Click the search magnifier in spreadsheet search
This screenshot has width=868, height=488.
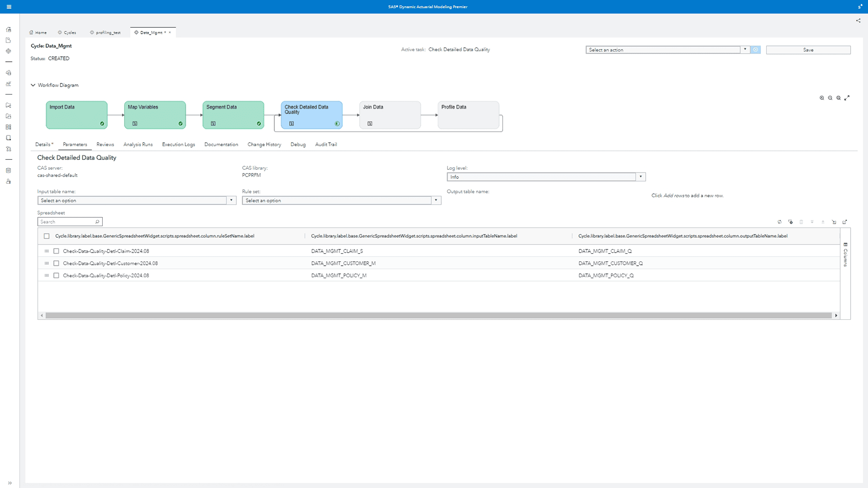pyautogui.click(x=97, y=222)
